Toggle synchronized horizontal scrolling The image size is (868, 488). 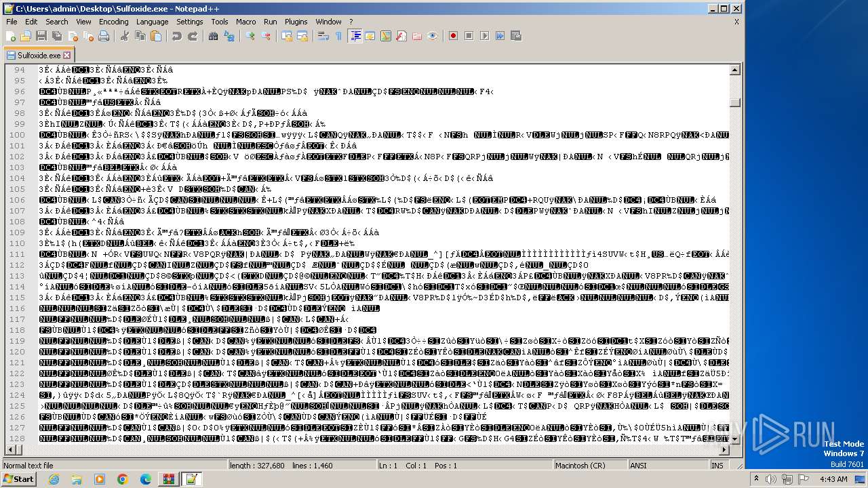pyautogui.click(x=302, y=36)
